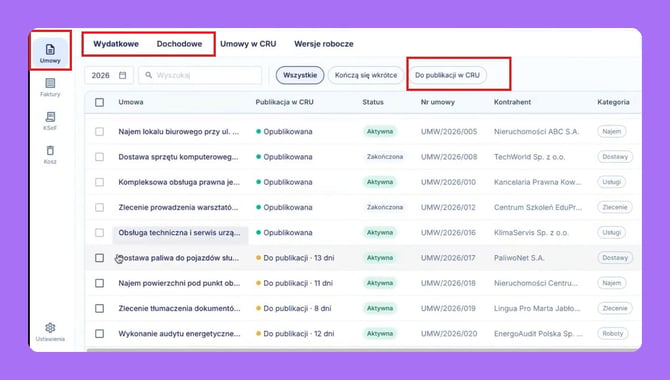This screenshot has width=670, height=380.
Task: Check the Zlecenie prowadzenia warsztatów row checkbox
Action: (100, 207)
